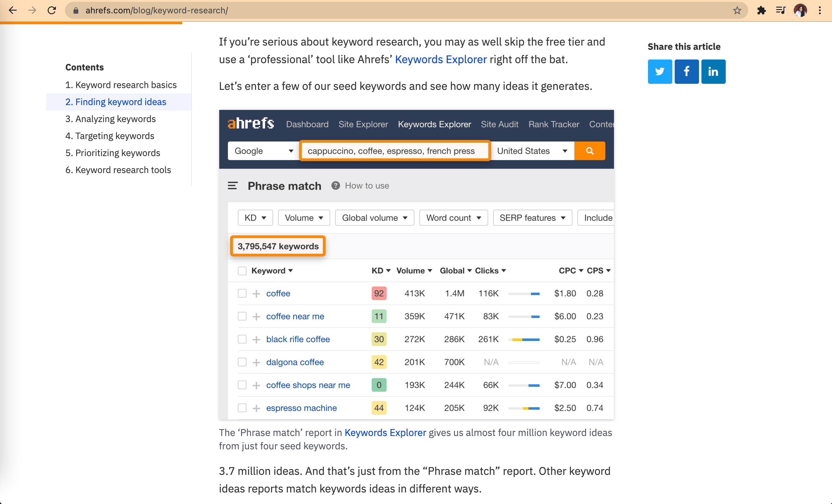Check the coffee near me row checkbox
The height and width of the screenshot is (504, 832).
242,316
